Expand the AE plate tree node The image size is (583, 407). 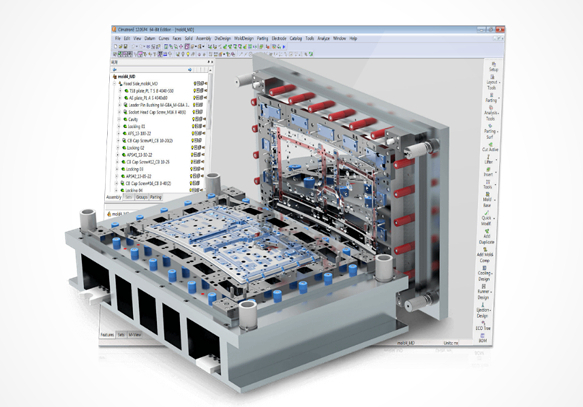click(x=120, y=98)
